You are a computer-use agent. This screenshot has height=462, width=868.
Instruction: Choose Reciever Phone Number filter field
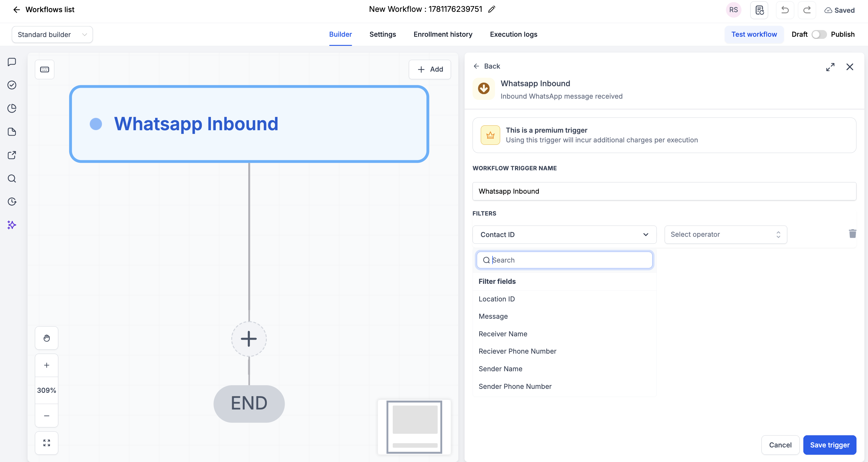coord(565,352)
